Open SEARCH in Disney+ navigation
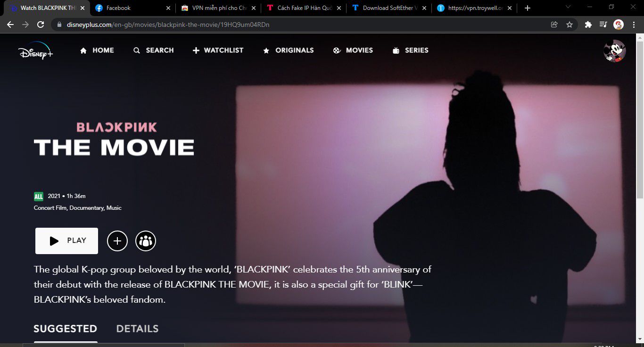 153,50
